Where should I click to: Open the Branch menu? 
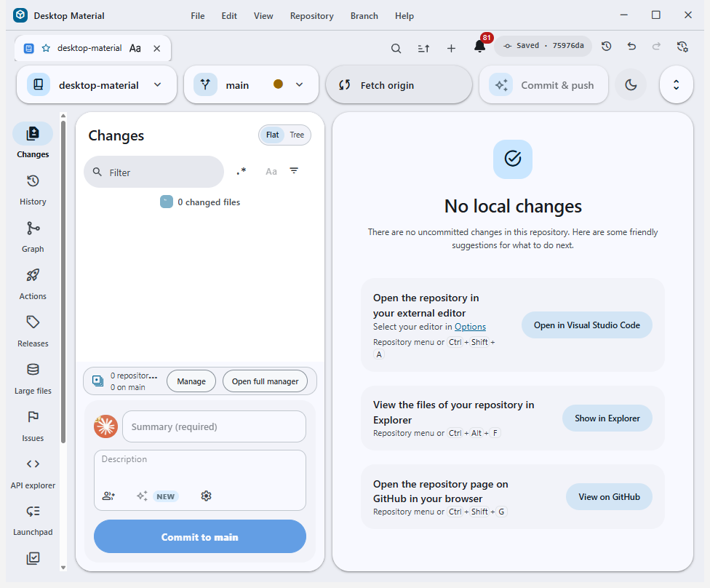tap(364, 16)
